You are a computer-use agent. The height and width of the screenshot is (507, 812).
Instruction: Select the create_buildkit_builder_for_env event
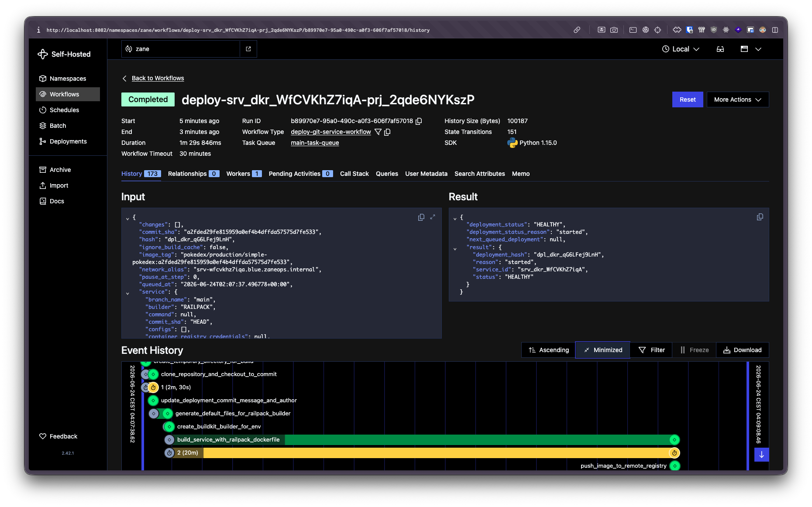[x=219, y=427]
